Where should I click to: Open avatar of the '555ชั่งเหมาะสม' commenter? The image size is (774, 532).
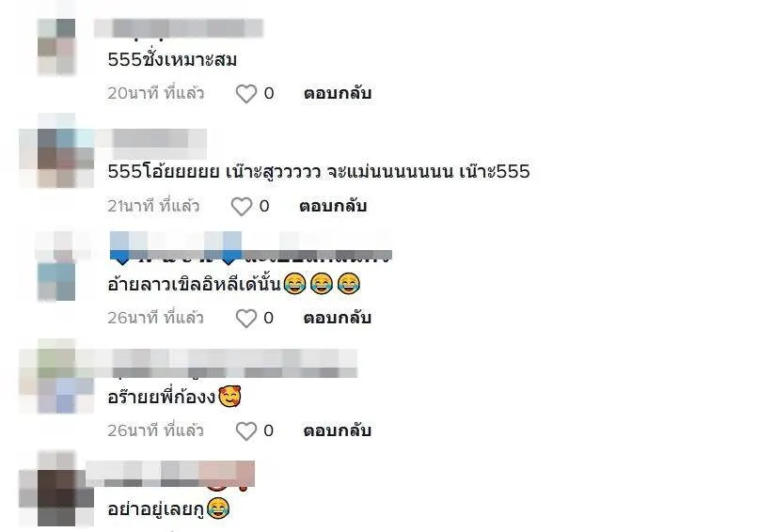pyautogui.click(x=56, y=47)
